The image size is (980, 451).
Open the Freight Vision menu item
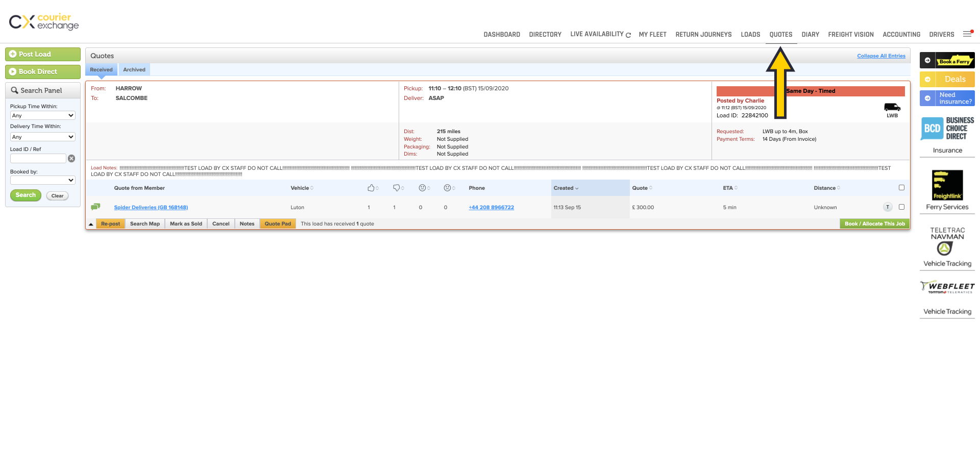pyautogui.click(x=850, y=35)
